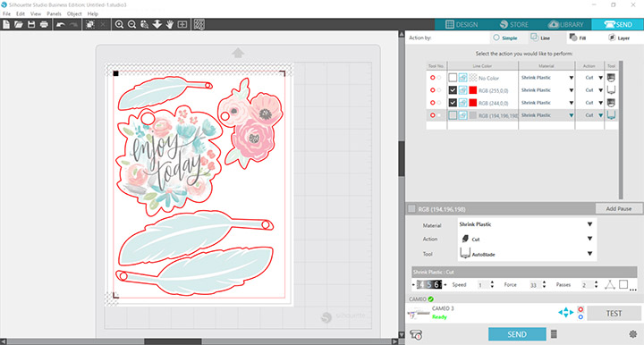Open the send job queue icon
The width and height of the screenshot is (644, 345).
click(x=417, y=334)
